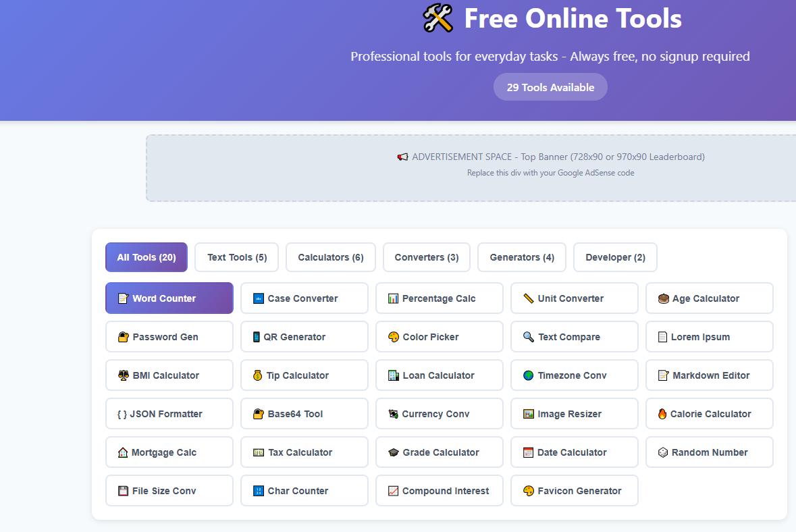Click the JSON Formatter curly braces icon
The width and height of the screenshot is (796, 532).
122,413
